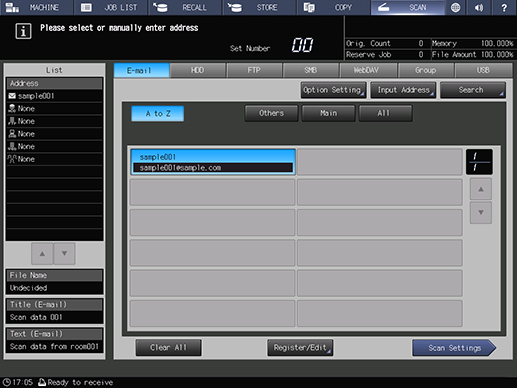517x388 pixels.
Task: Click the Clear All button
Action: pos(168,348)
